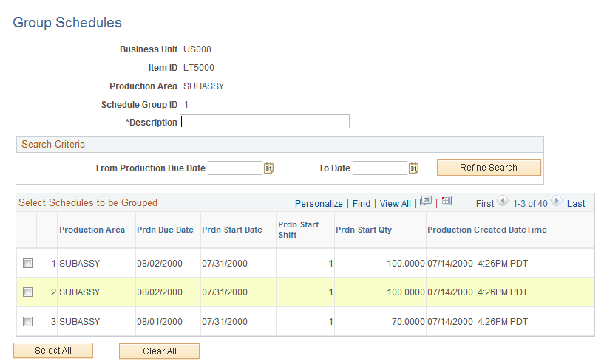
Task: Click the First navigation text
Action: click(x=484, y=204)
